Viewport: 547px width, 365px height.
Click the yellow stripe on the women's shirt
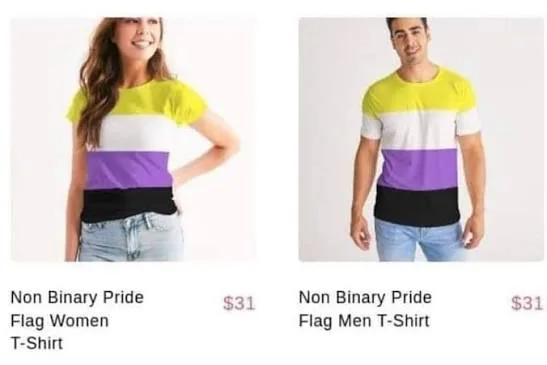coord(138,98)
